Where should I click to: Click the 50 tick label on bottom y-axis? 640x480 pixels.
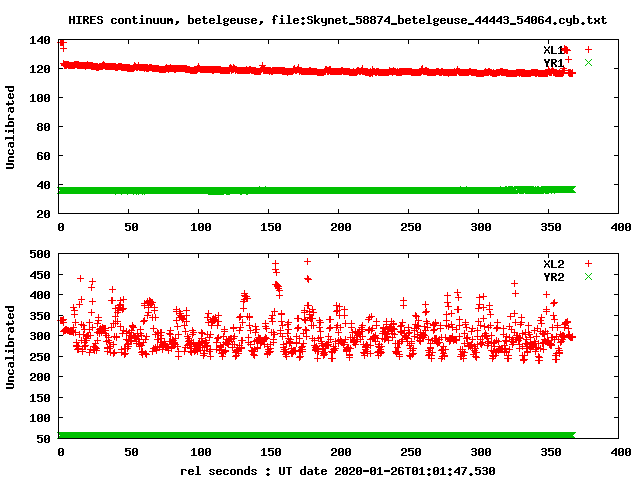coord(44,438)
